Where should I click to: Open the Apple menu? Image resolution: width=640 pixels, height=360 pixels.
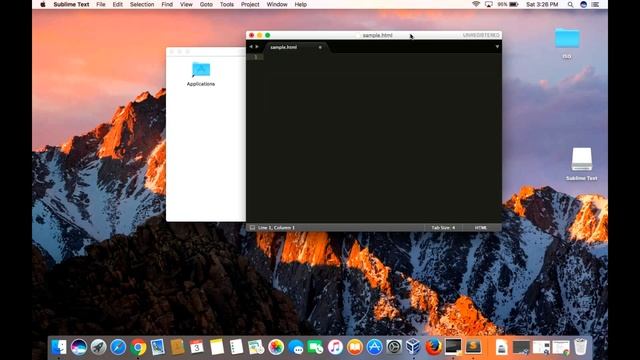click(43, 4)
